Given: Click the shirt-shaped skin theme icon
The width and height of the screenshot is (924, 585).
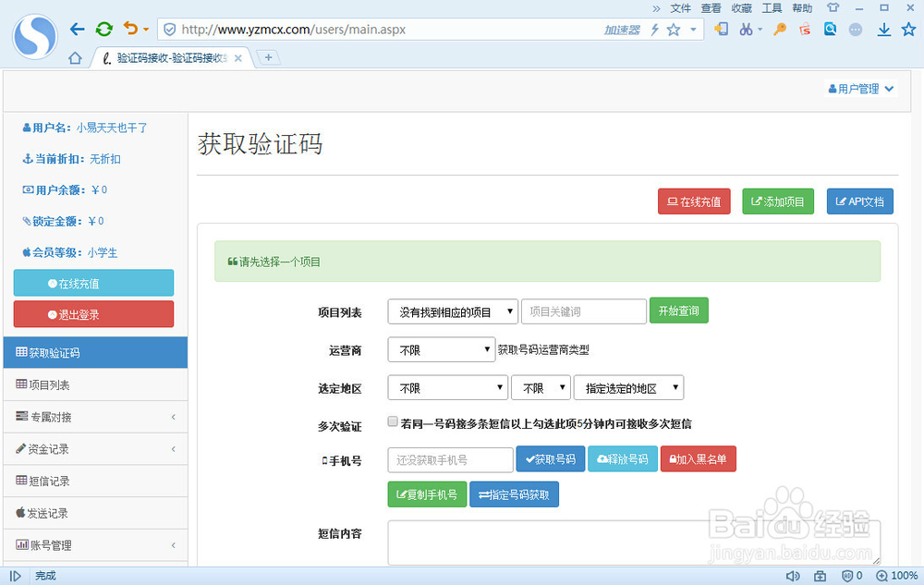Looking at the screenshot, I should [x=833, y=7].
